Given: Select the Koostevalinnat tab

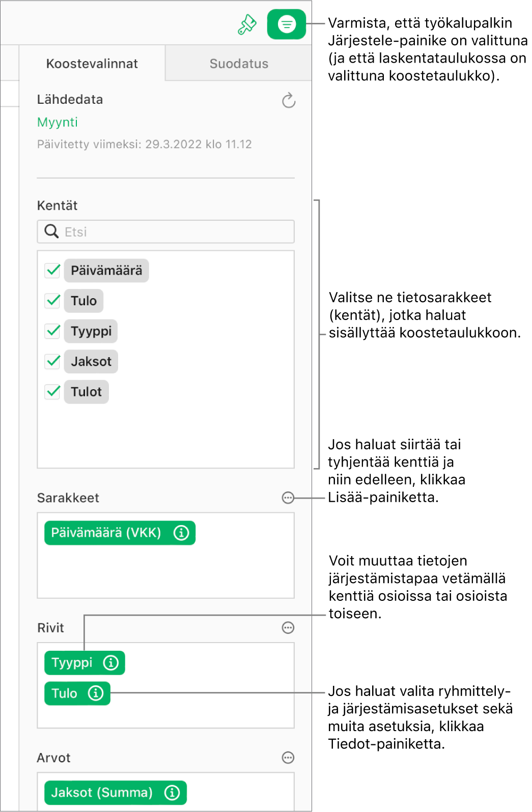Looking at the screenshot, I should [x=92, y=64].
